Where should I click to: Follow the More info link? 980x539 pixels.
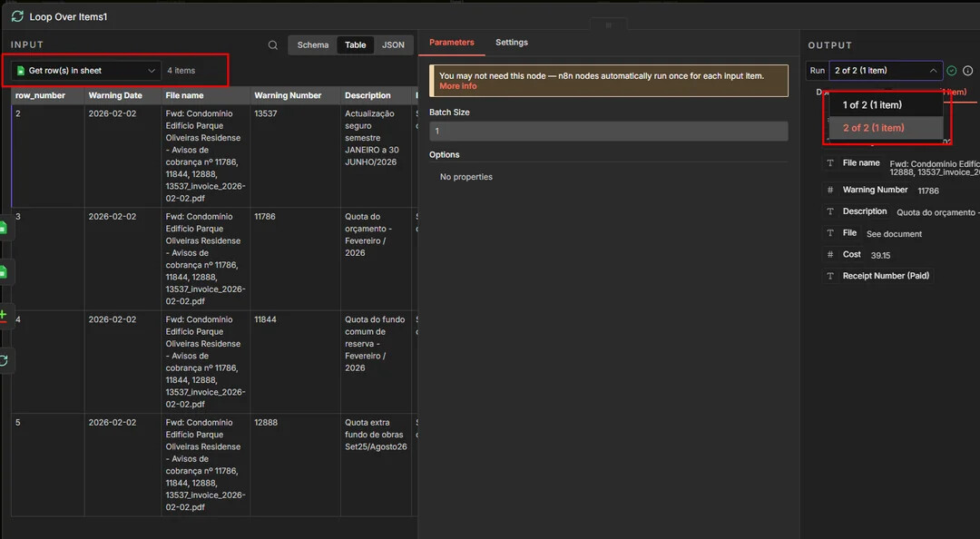[x=457, y=86]
